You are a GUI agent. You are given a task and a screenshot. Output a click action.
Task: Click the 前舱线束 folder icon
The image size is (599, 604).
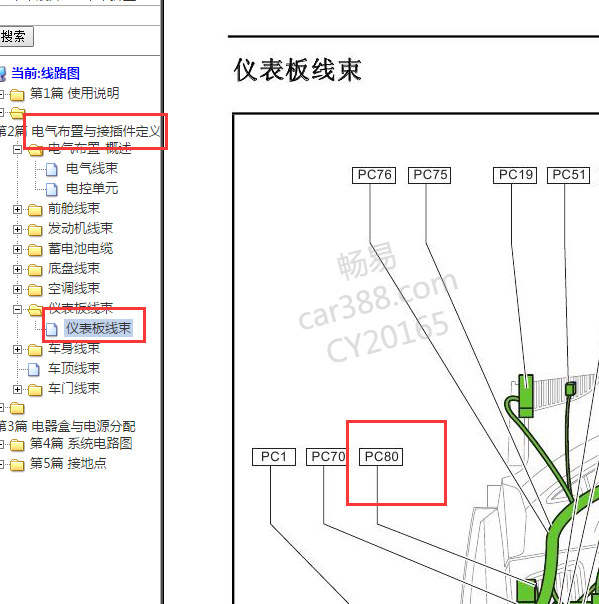pos(35,210)
